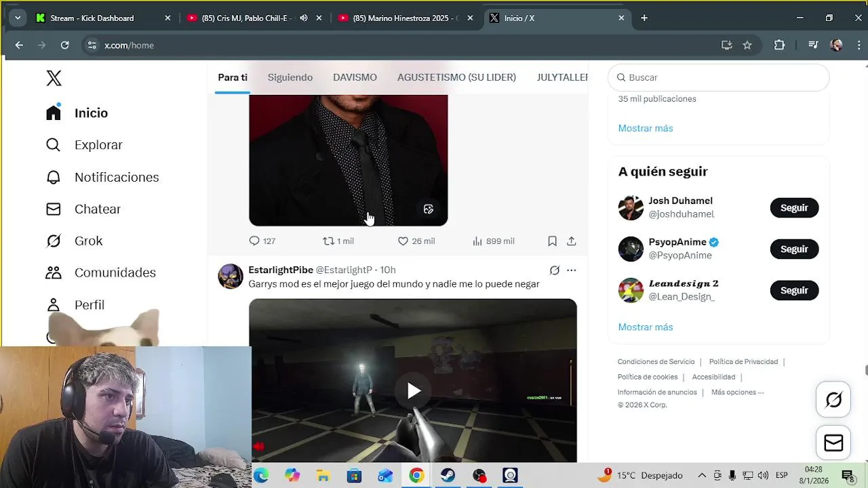Follow Leandesign 2
The height and width of the screenshot is (488, 868).
[794, 290]
